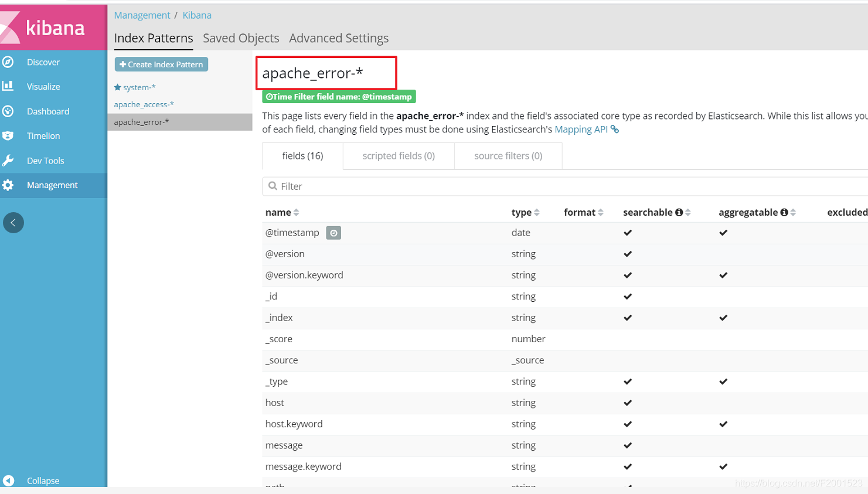868x494 pixels.
Task: Open Dev Tools from the sidebar
Action: [x=46, y=161]
